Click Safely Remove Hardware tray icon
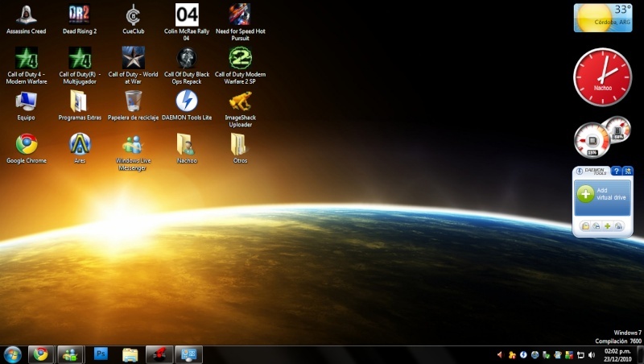The width and height of the screenshot is (644, 364). click(x=547, y=354)
